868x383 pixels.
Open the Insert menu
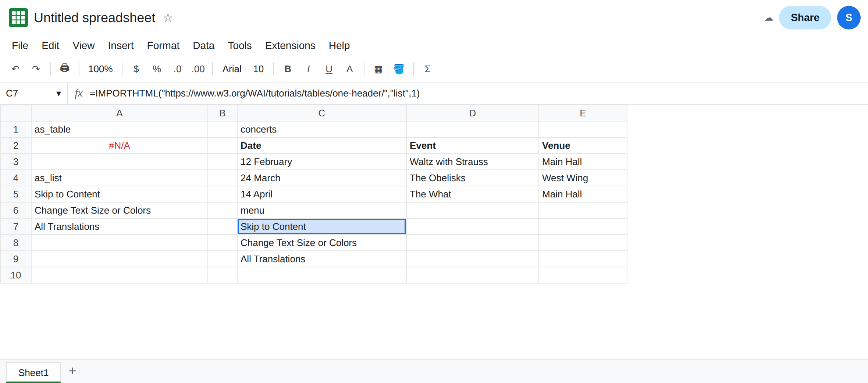point(121,45)
